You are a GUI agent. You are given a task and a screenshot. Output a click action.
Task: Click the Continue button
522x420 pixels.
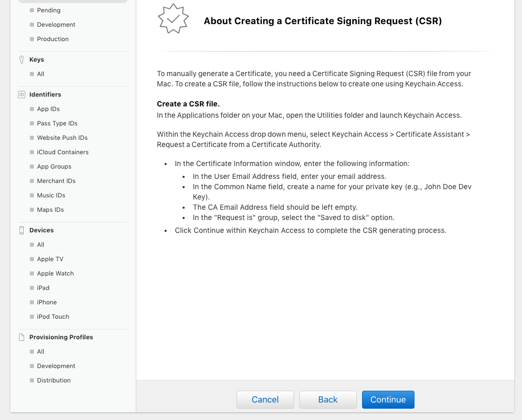[x=388, y=399]
